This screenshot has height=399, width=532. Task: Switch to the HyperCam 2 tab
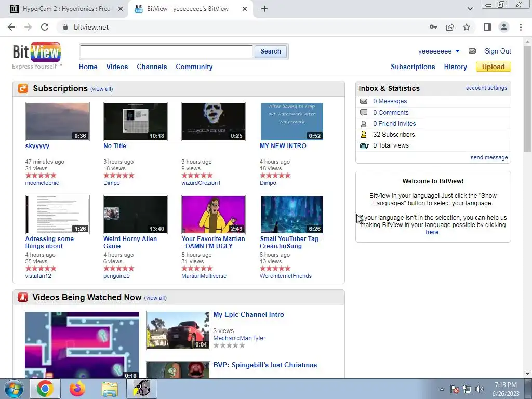click(66, 9)
